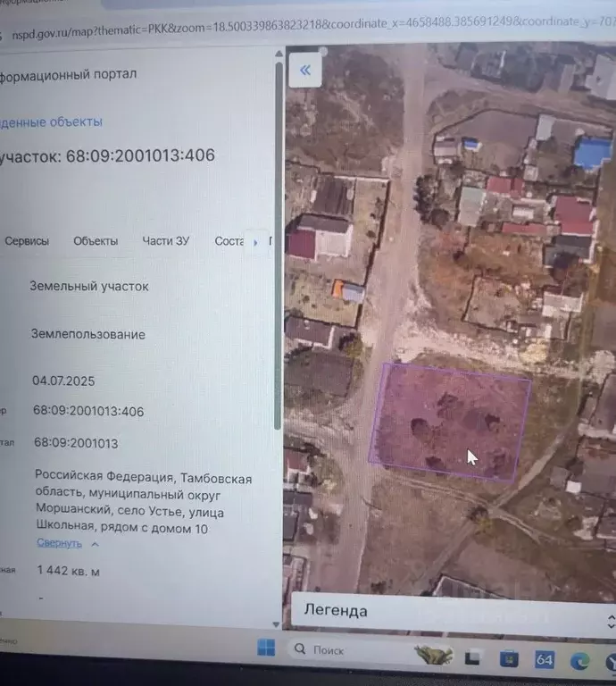
Task: Click the участок: 68:09:2001013:406 heading
Action: [107, 155]
